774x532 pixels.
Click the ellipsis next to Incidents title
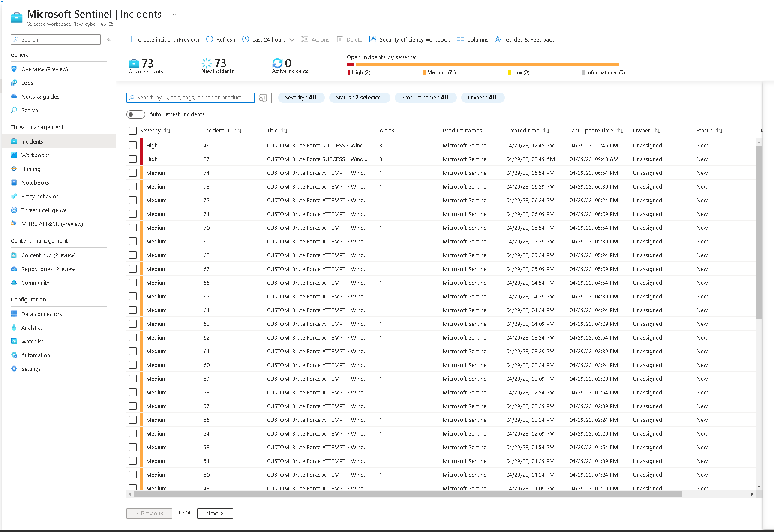pos(175,14)
